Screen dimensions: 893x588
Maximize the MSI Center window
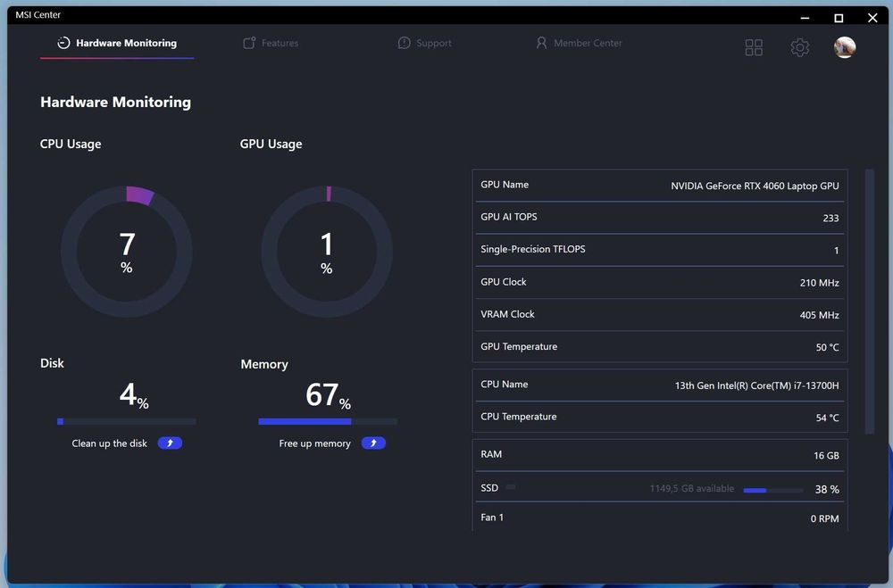(839, 18)
